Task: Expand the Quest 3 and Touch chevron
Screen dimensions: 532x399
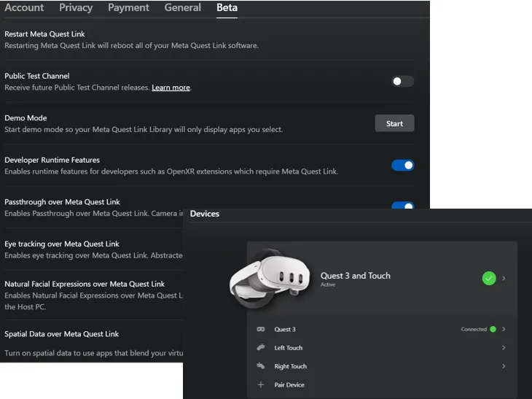Action: [x=504, y=278]
